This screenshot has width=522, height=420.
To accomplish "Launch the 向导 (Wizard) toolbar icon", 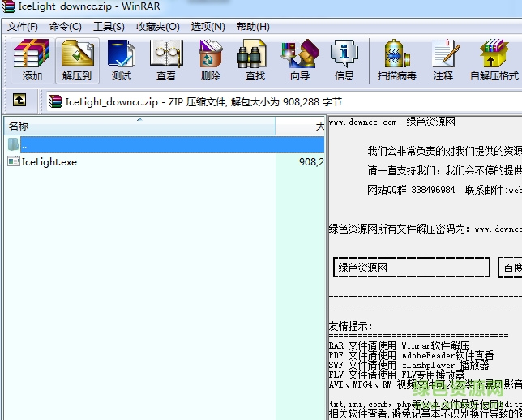I will click(x=299, y=60).
